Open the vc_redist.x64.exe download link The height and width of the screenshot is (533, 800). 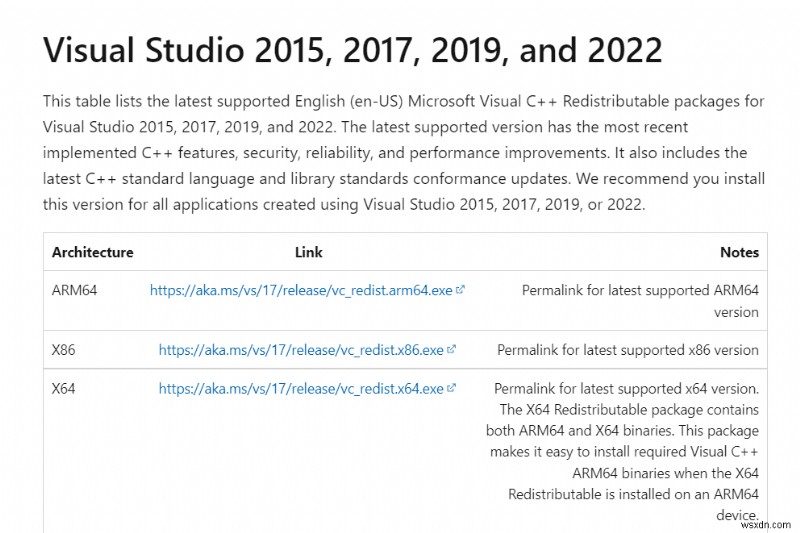coord(301,389)
